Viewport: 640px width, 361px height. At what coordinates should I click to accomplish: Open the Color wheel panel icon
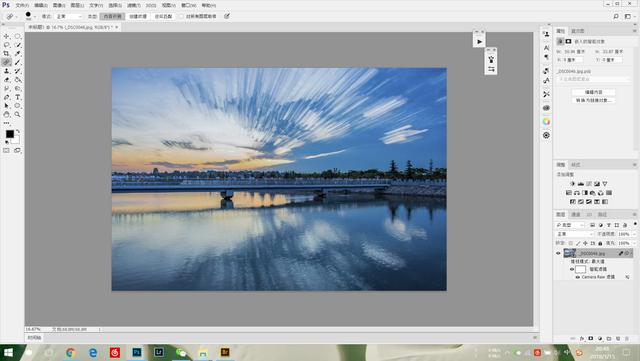pyautogui.click(x=547, y=121)
